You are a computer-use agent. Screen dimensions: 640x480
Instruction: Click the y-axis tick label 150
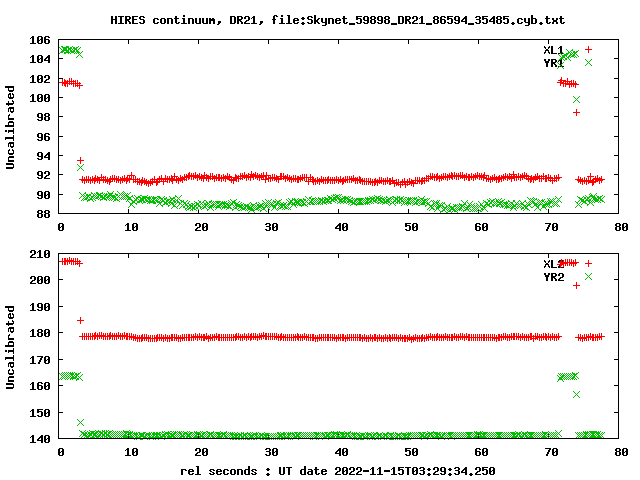pyautogui.click(x=40, y=413)
